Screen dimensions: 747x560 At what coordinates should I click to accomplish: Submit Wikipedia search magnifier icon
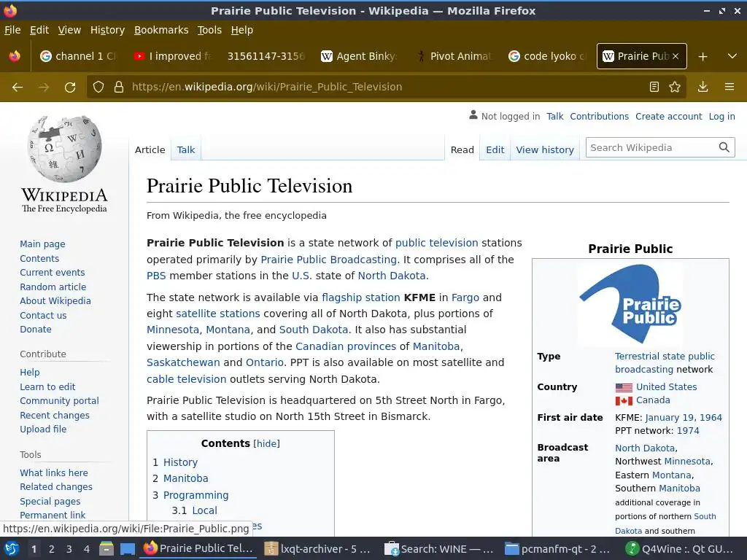(724, 147)
